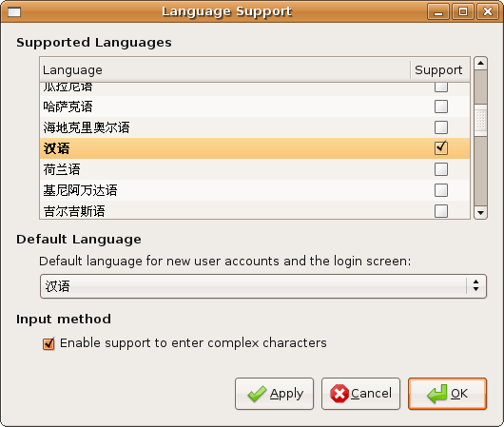
Task: Click the language list scrollbar thumb
Action: pos(480,120)
